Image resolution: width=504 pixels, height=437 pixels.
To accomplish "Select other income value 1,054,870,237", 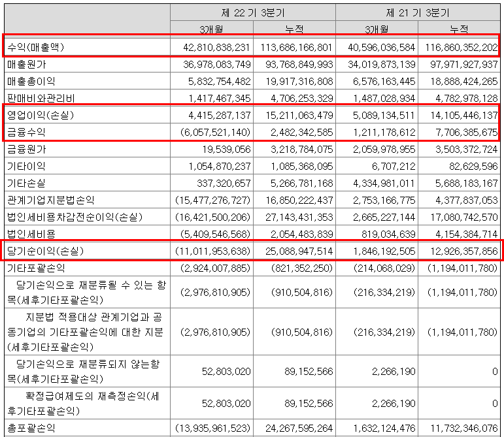I will [x=219, y=167].
